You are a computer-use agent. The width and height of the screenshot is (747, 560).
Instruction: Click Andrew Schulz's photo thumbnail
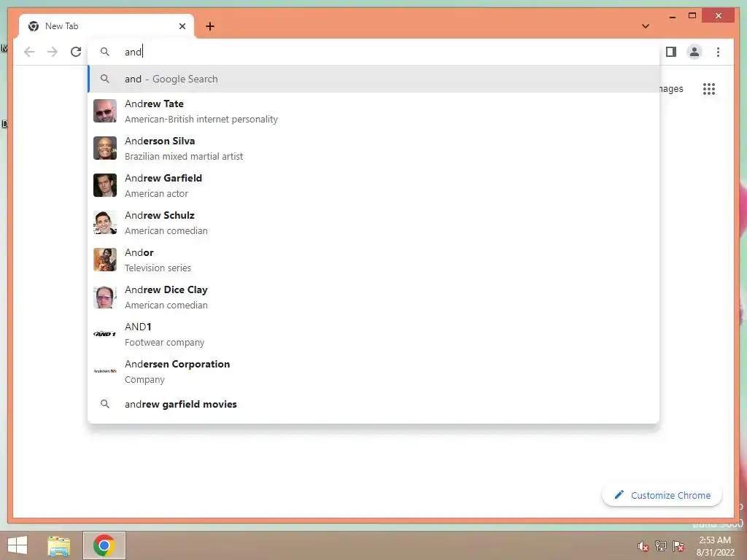point(105,222)
